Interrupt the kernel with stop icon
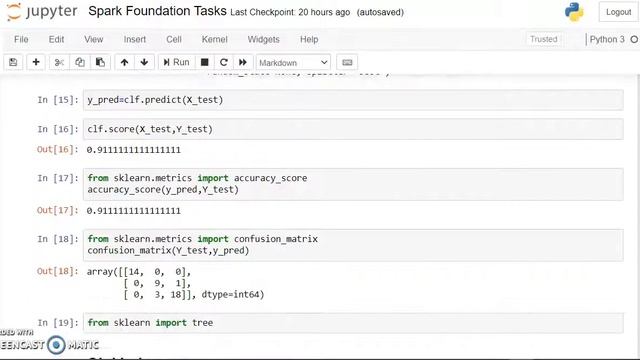Viewport: 640px width, 360px height. [204, 62]
